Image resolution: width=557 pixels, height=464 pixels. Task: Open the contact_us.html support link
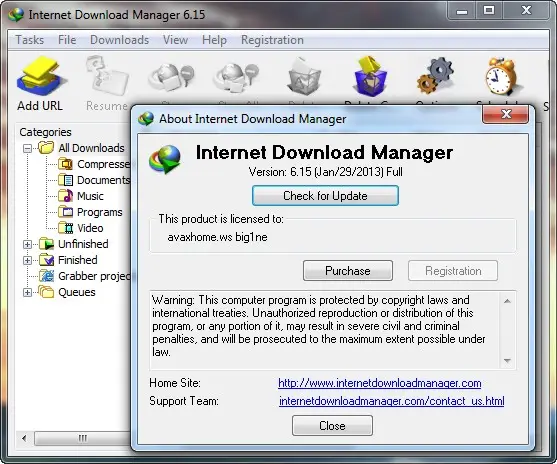point(391,401)
